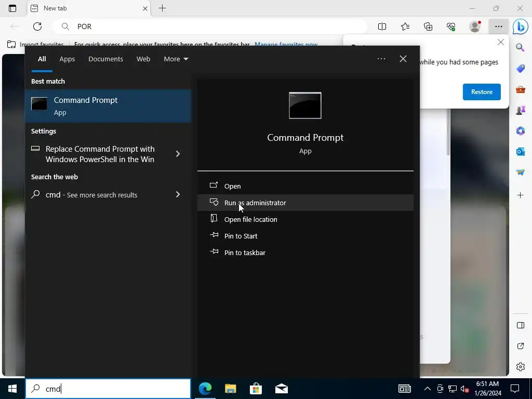Open Microsoft Edge from the taskbar

click(205, 389)
